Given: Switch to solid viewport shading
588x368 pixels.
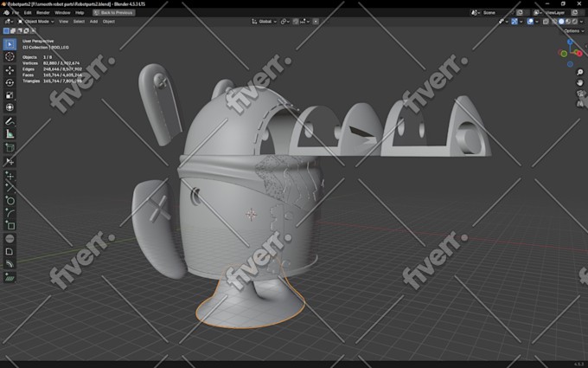Looking at the screenshot, I should click(561, 22).
